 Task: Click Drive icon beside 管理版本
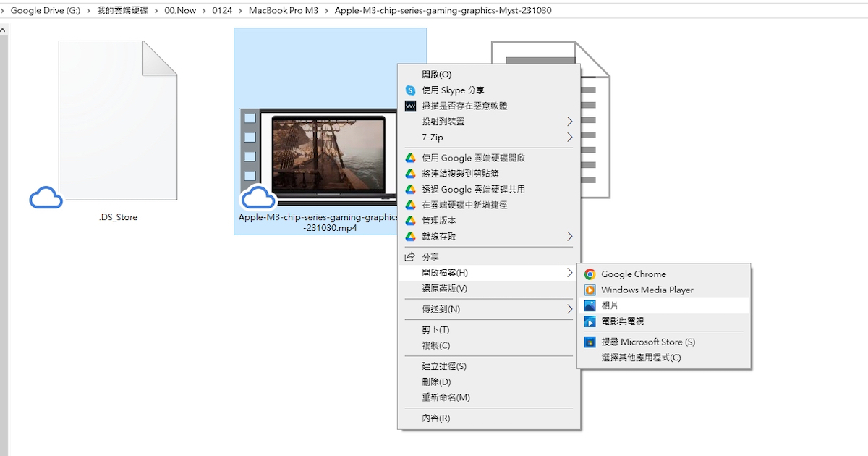(410, 221)
